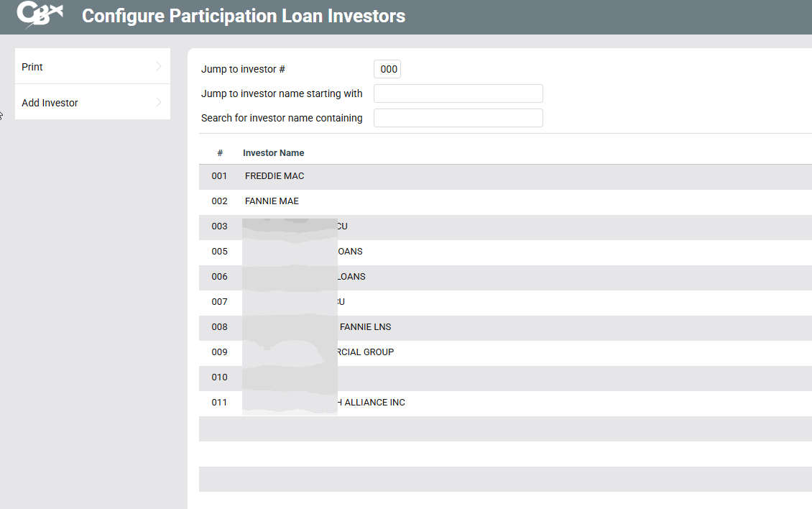Viewport: 812px width, 509px height.
Task: Select investor row number 005
Action: coord(219,252)
